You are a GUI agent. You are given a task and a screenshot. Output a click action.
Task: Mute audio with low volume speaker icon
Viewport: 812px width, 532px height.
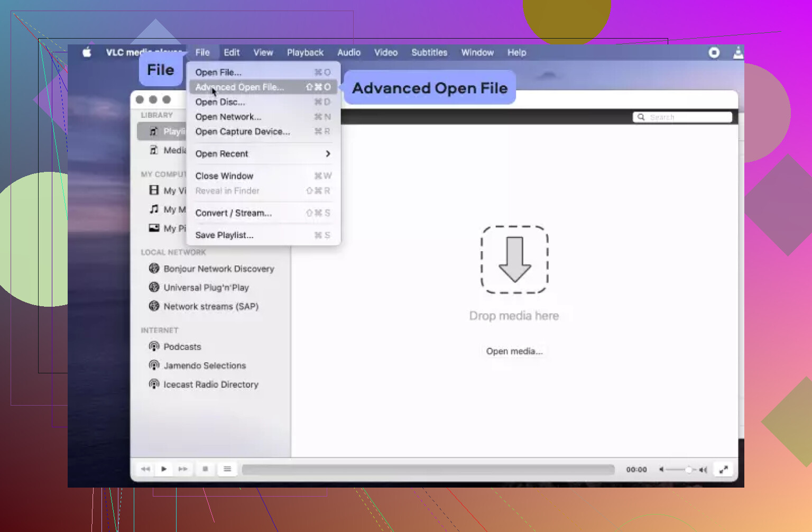(661, 470)
